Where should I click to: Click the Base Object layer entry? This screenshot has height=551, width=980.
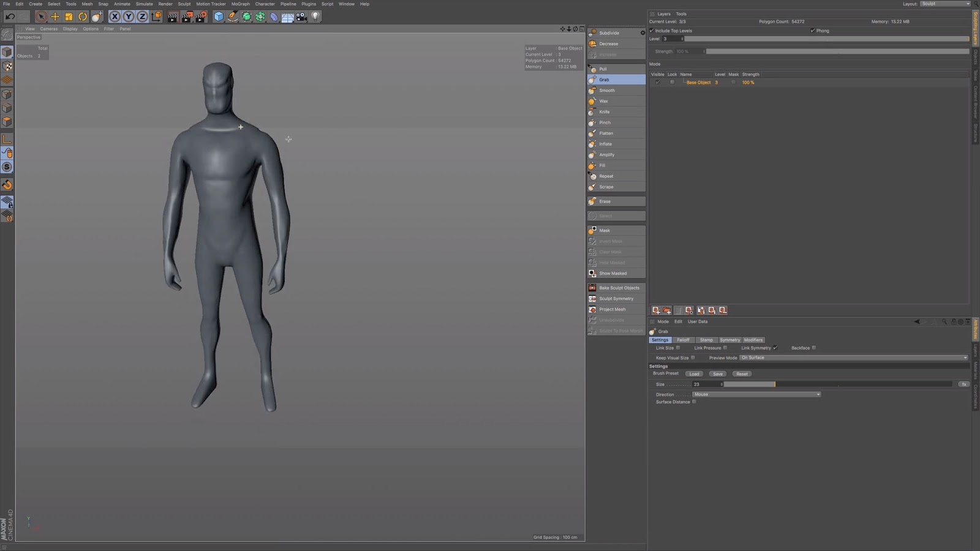pyautogui.click(x=700, y=82)
